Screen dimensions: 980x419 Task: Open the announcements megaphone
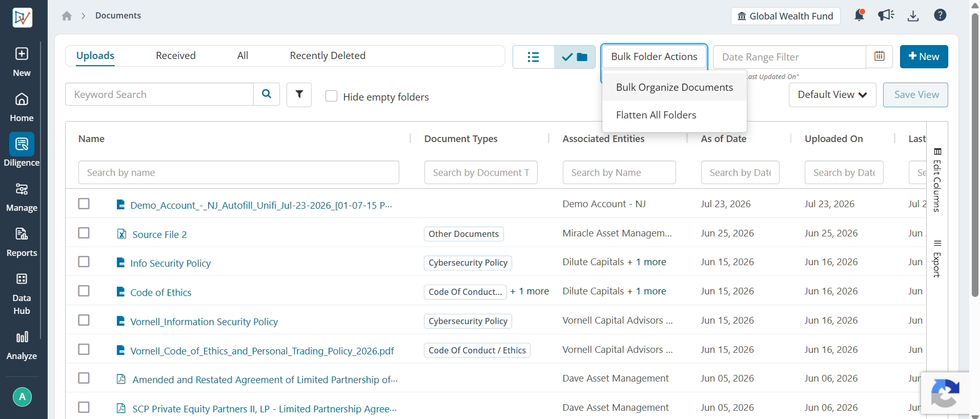click(x=886, y=15)
